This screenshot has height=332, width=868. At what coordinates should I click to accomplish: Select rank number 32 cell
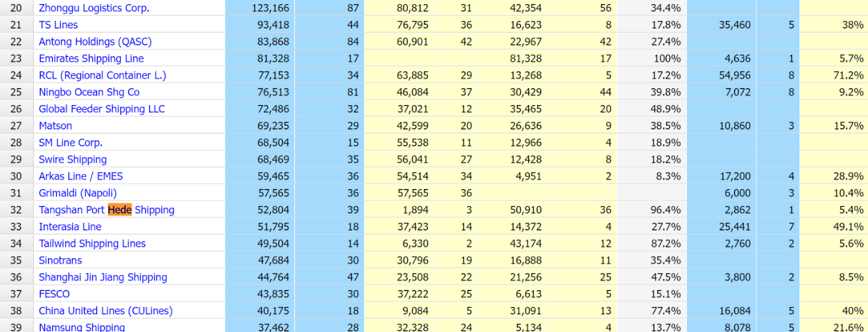(x=16, y=210)
